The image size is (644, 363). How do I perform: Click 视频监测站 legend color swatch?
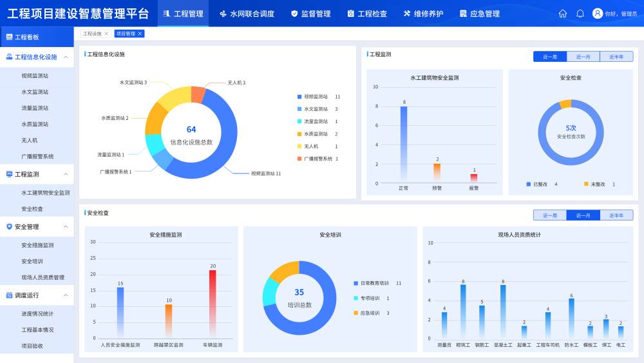pyautogui.click(x=299, y=97)
